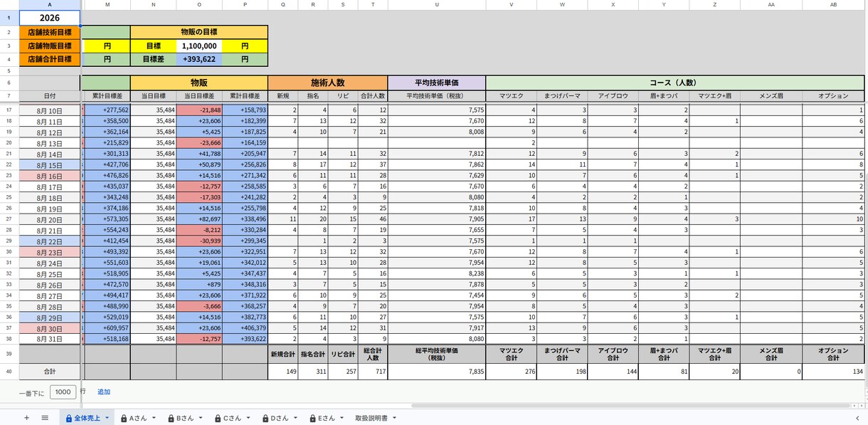This screenshot has height=425, width=868.
Task: Select the 1,100,000 target value cell
Action: coord(199,46)
